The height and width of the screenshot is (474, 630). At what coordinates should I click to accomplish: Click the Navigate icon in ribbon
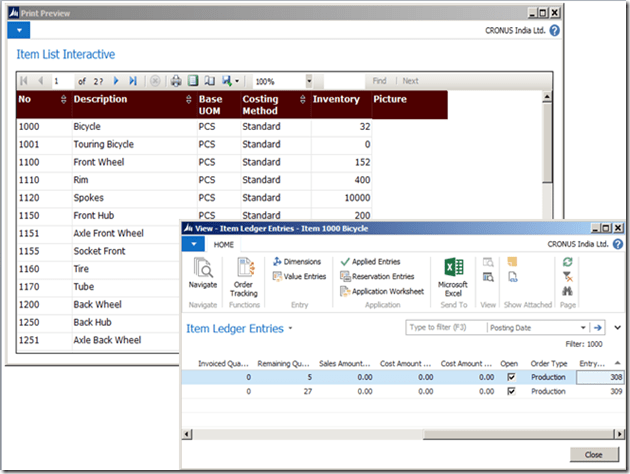click(203, 272)
